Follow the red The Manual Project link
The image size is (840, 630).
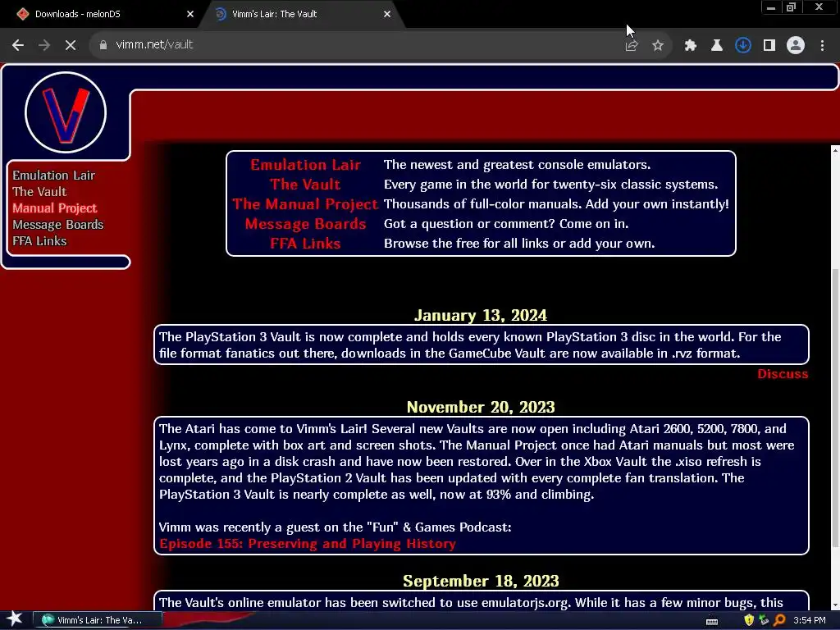click(x=305, y=204)
